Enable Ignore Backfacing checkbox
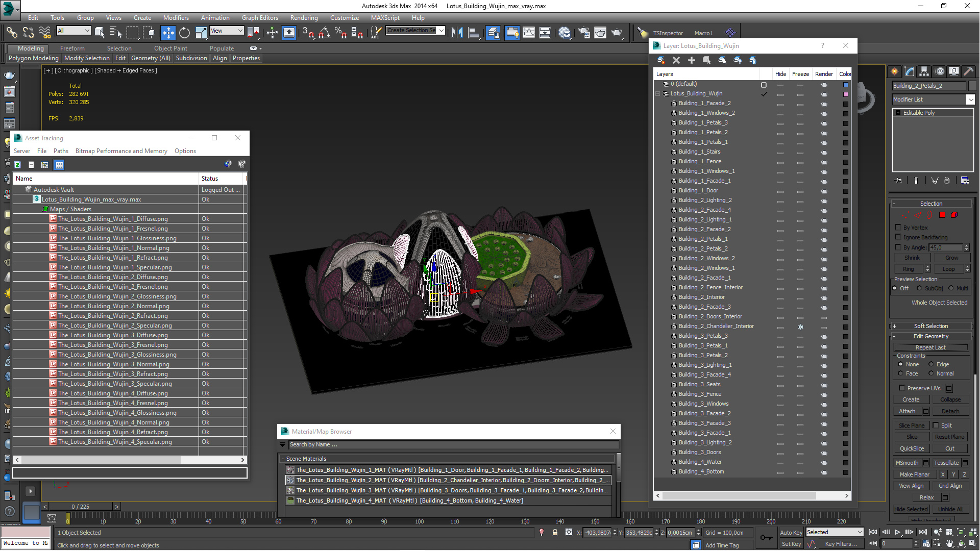The height and width of the screenshot is (551, 980). click(898, 237)
